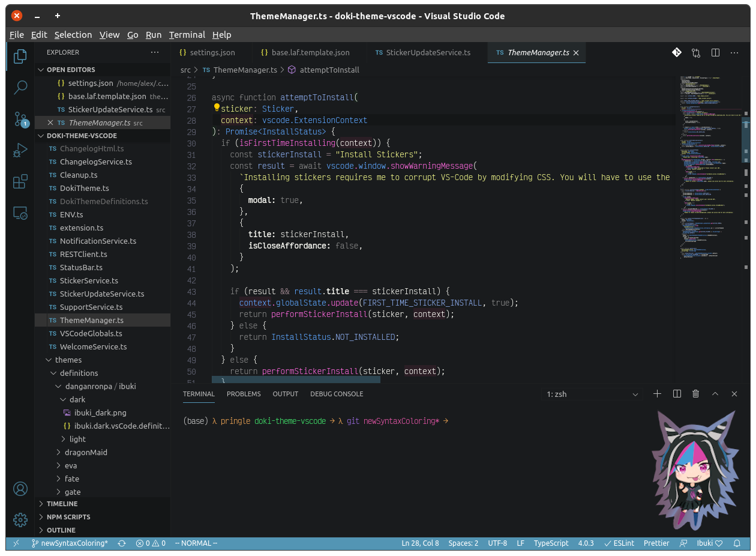Click the Explorer more actions ellipsis
756x556 pixels.
click(x=155, y=52)
